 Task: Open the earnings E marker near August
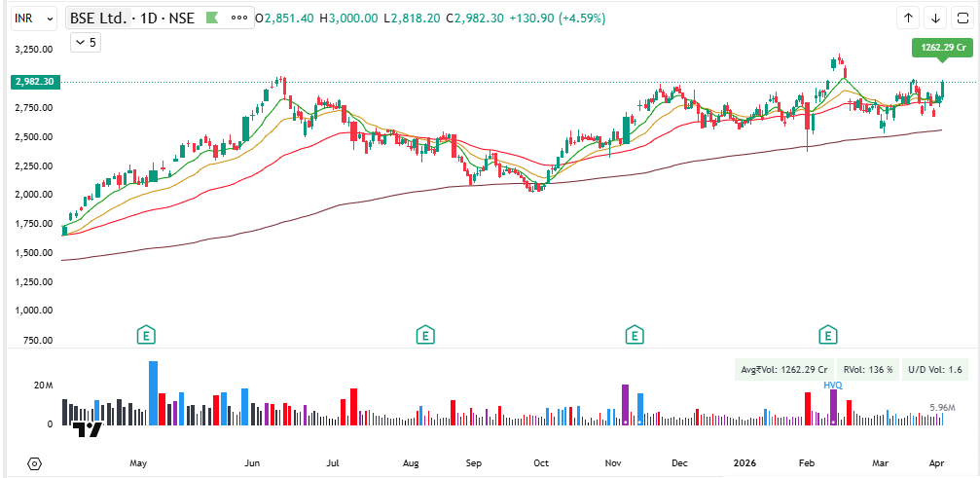pos(425,336)
